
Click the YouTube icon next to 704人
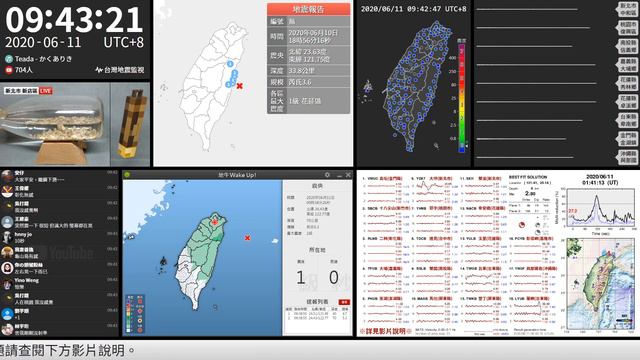coord(9,70)
